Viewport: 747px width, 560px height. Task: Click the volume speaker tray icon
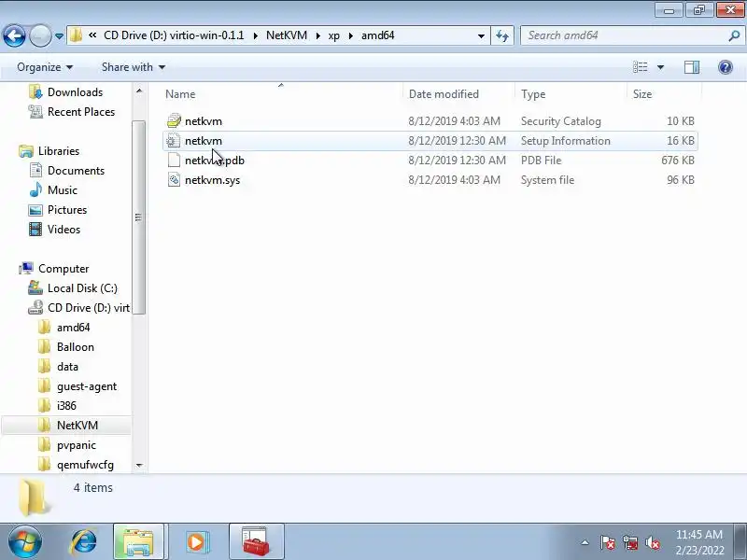click(x=652, y=542)
